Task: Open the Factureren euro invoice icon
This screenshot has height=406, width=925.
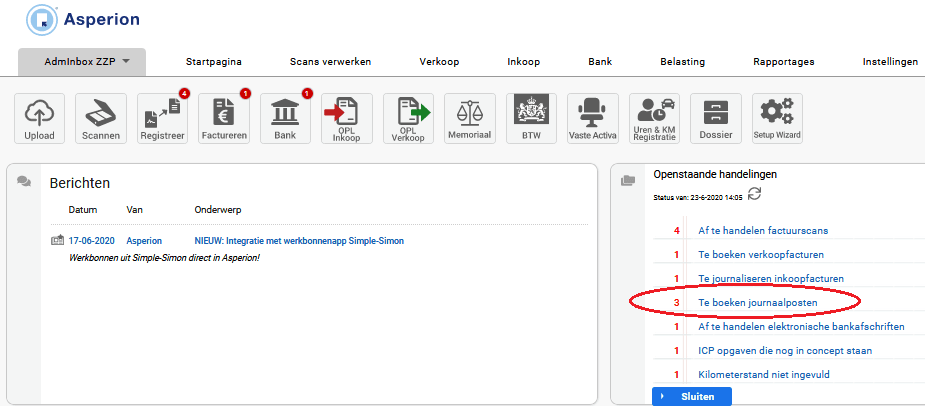Action: (x=224, y=119)
